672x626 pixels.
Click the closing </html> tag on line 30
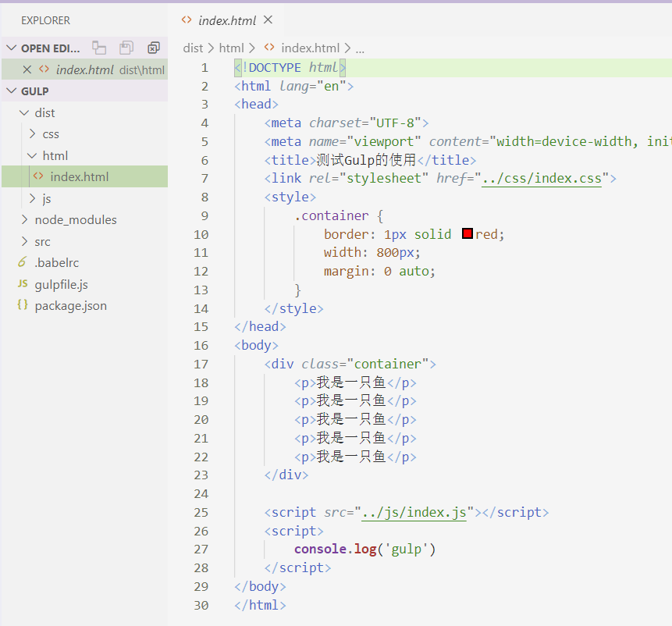(x=260, y=605)
